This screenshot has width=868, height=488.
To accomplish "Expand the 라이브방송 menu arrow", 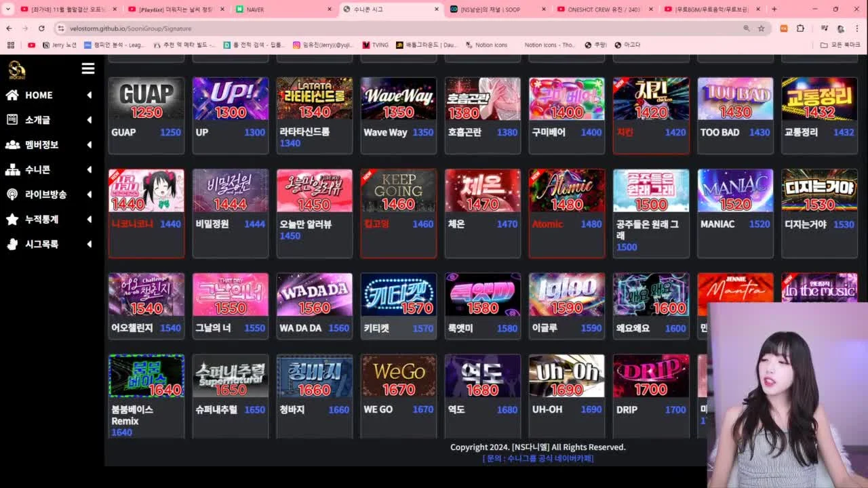I will (x=89, y=195).
